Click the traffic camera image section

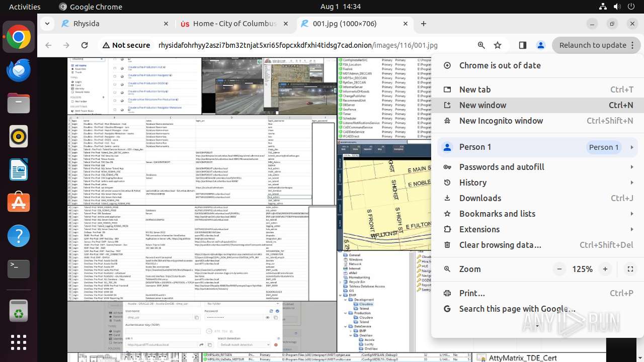tap(269, 86)
